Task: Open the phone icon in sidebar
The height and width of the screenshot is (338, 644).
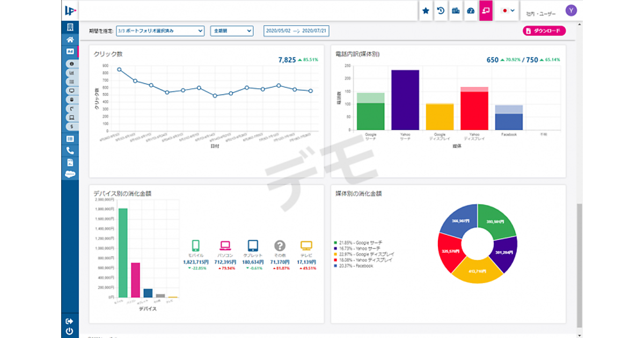Action: tap(70, 150)
